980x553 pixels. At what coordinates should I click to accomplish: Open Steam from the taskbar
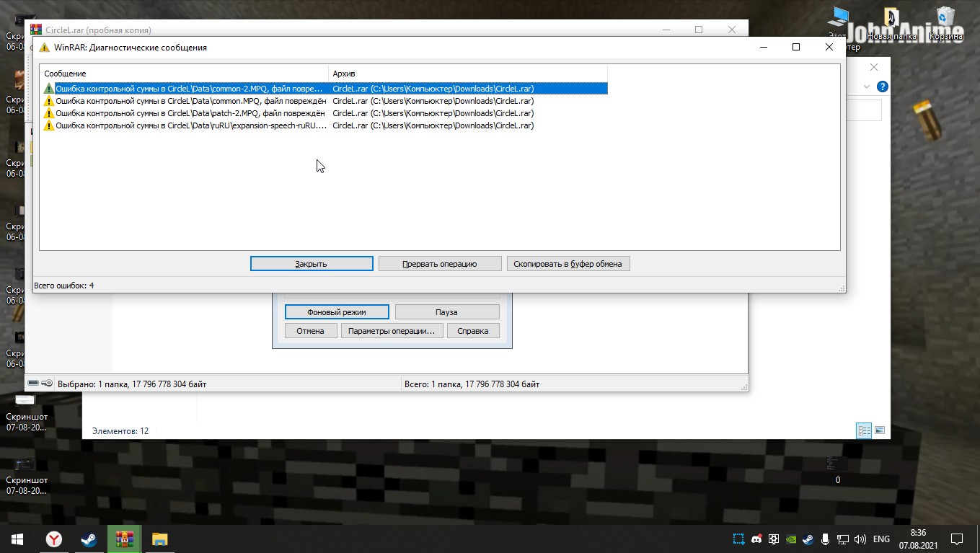click(89, 539)
